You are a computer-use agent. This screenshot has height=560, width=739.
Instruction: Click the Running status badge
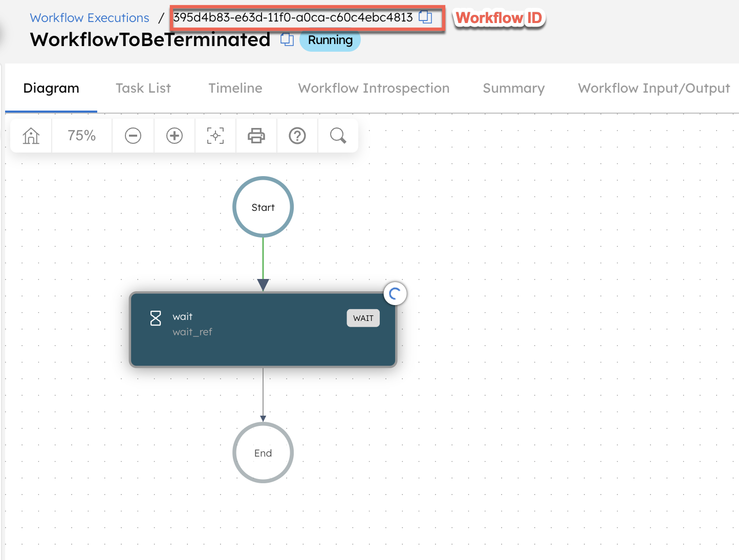click(330, 40)
